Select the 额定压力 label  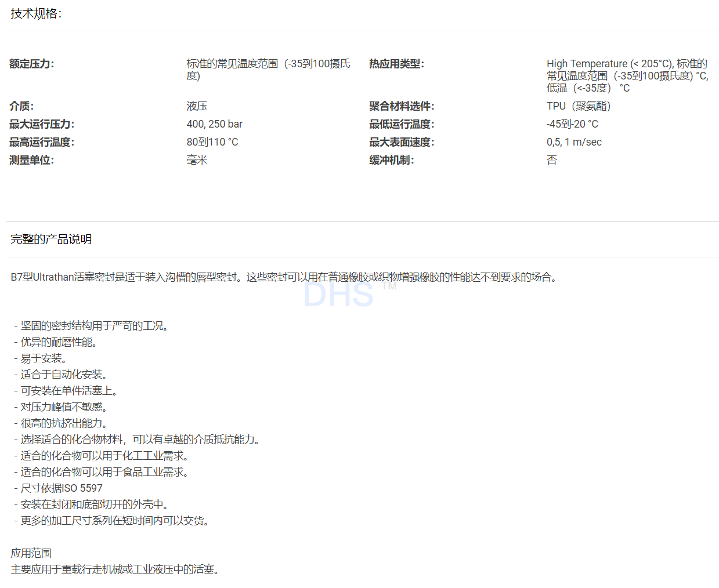[32, 64]
